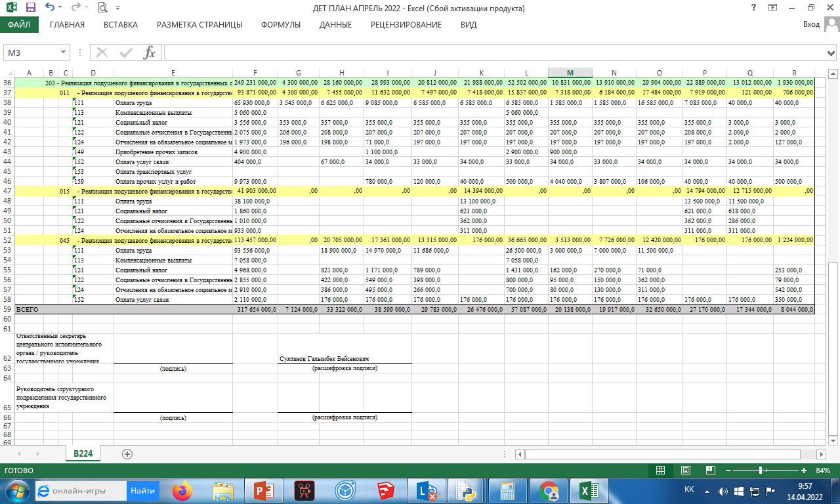Open Calculator from the taskbar
This screenshot has height=504, width=840.
507,491
